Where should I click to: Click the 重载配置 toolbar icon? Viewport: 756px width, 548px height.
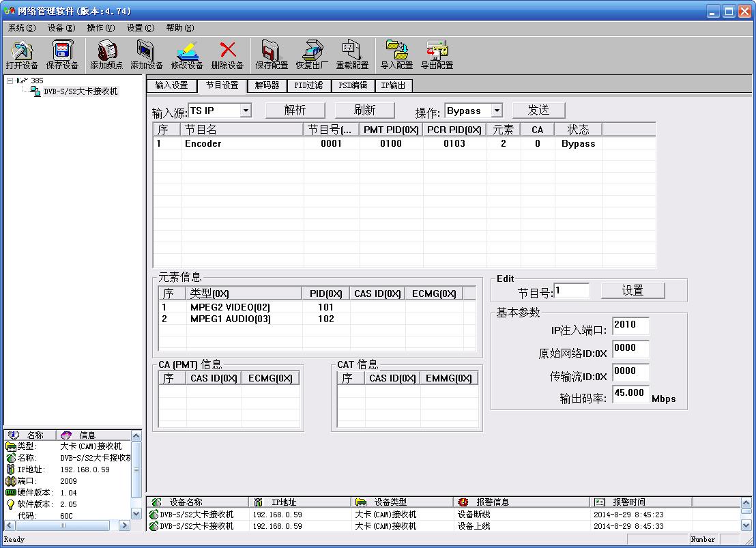pyautogui.click(x=352, y=51)
